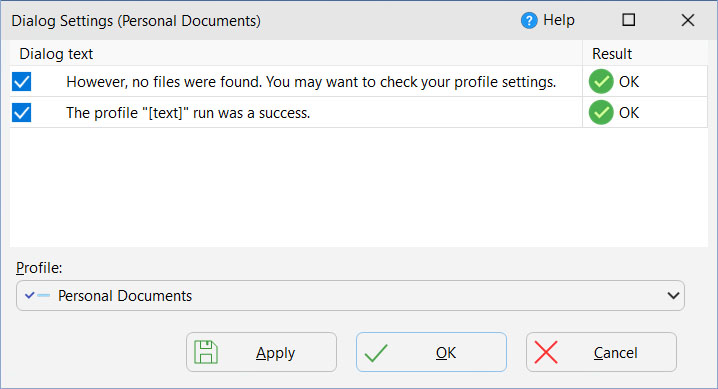Click the 'Dialog text' column header
Viewport: 718px width, 389px height.
tap(296, 54)
